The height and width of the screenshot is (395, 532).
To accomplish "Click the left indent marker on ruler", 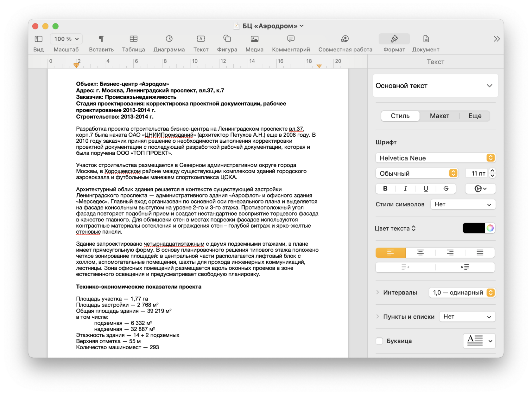I will 76,65.
